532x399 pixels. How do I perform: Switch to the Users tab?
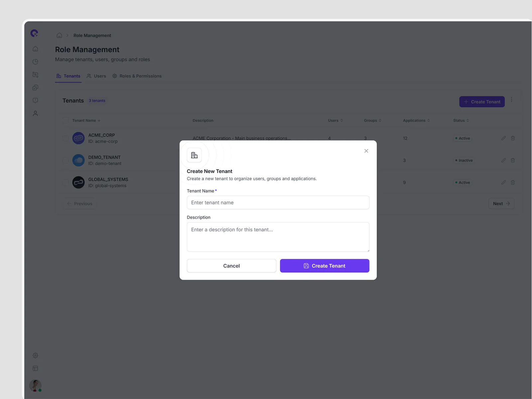click(96, 76)
